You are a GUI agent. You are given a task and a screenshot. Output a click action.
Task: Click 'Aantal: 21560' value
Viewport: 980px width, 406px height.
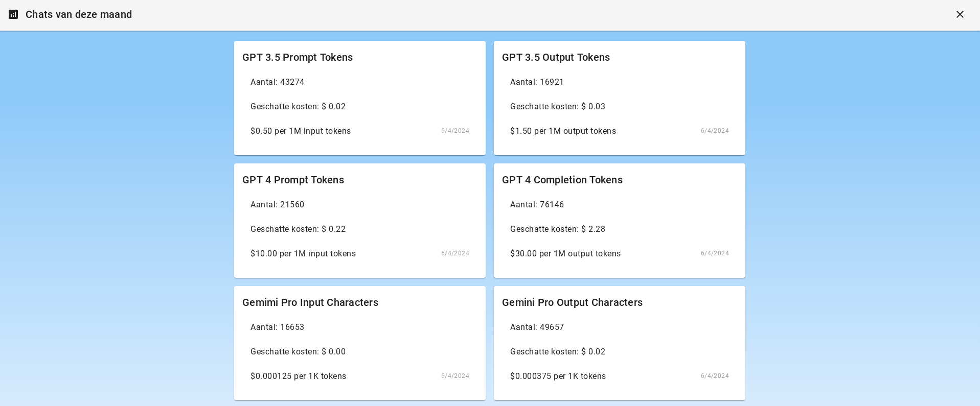[278, 204]
